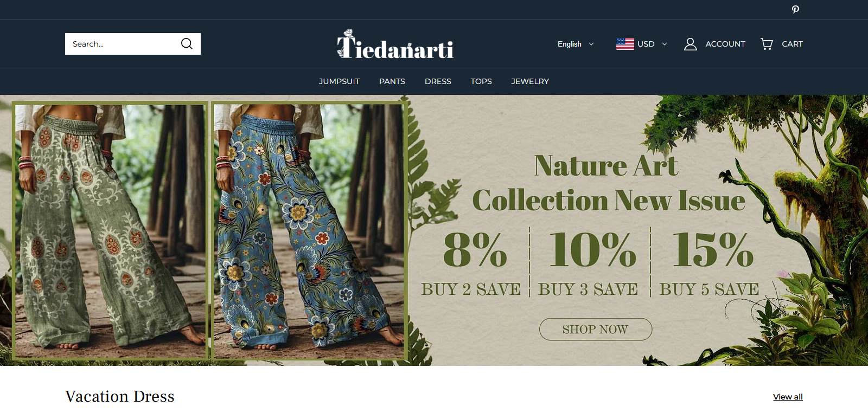868x419 pixels.
Task: Click the green paisley pants image
Action: coord(110,231)
